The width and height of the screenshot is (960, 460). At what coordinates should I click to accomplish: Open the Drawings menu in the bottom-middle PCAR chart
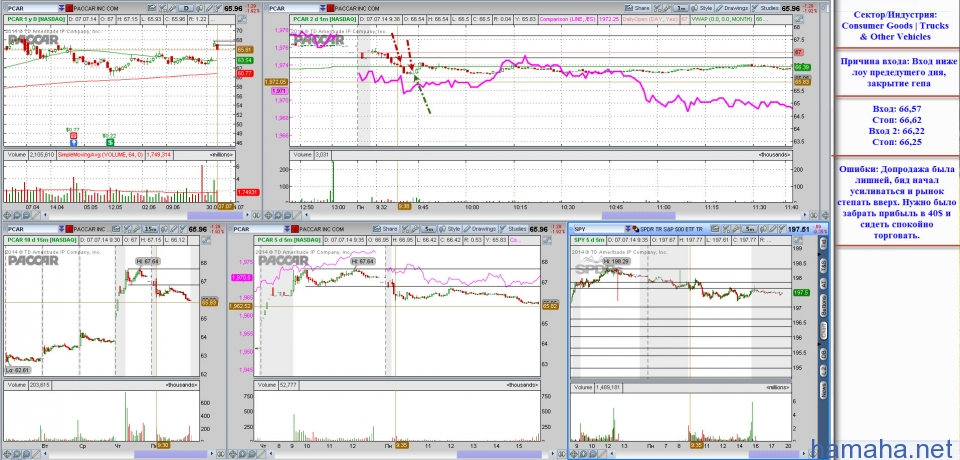(x=481, y=229)
